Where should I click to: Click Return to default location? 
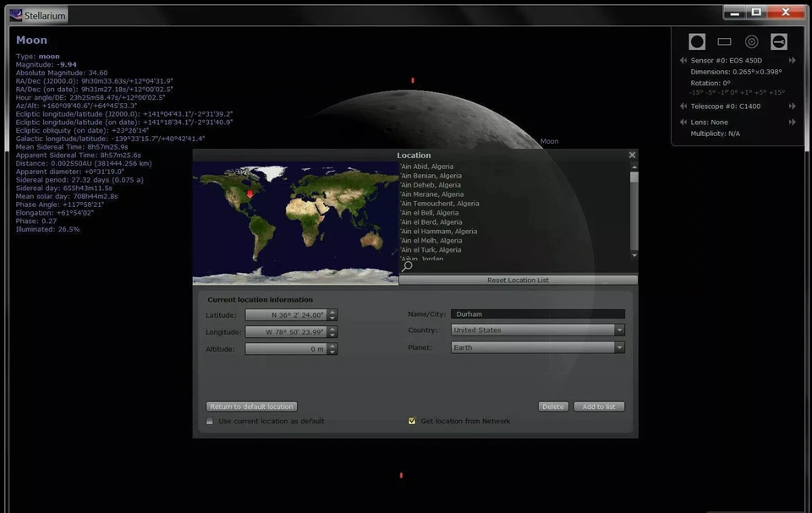click(250, 406)
